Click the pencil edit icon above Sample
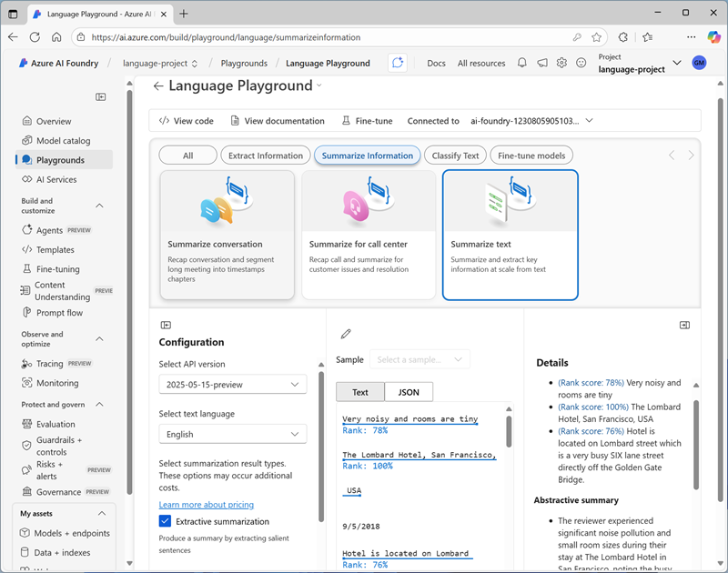728x573 pixels. tap(346, 334)
